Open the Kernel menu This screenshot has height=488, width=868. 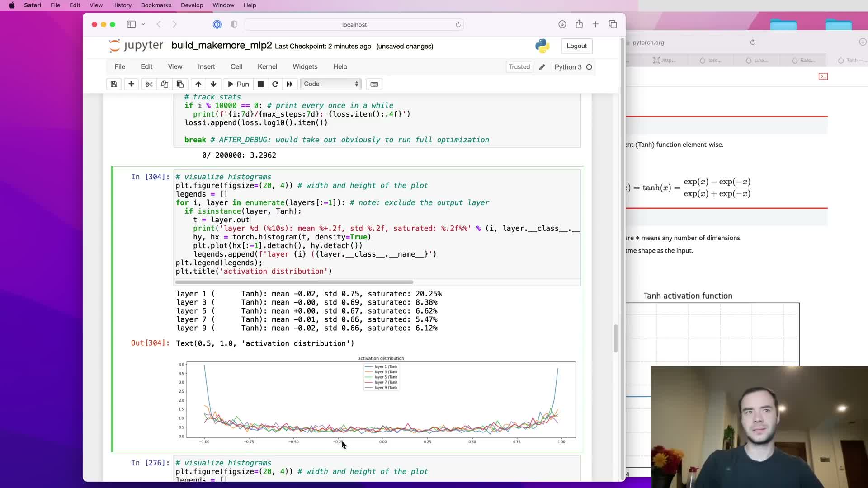(x=267, y=66)
